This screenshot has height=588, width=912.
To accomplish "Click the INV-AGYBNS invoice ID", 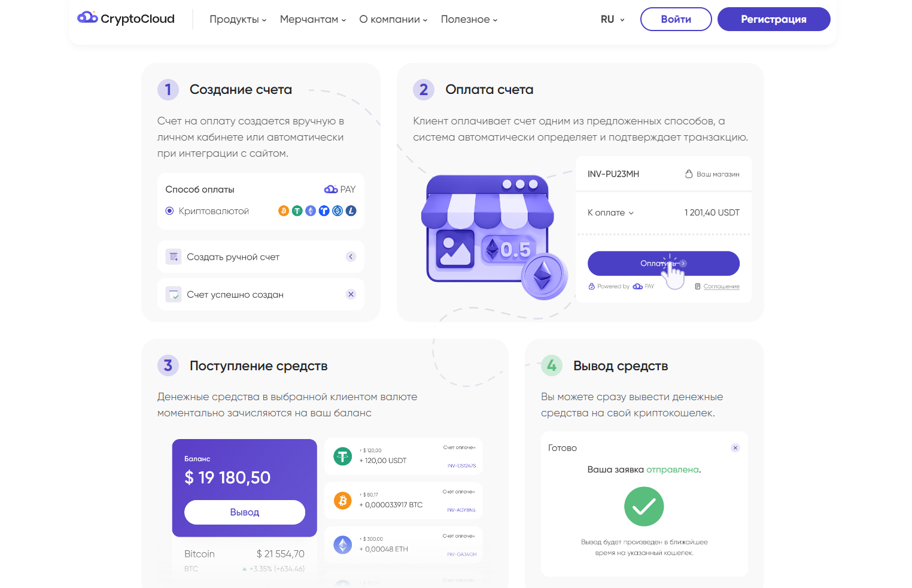I will click(461, 510).
